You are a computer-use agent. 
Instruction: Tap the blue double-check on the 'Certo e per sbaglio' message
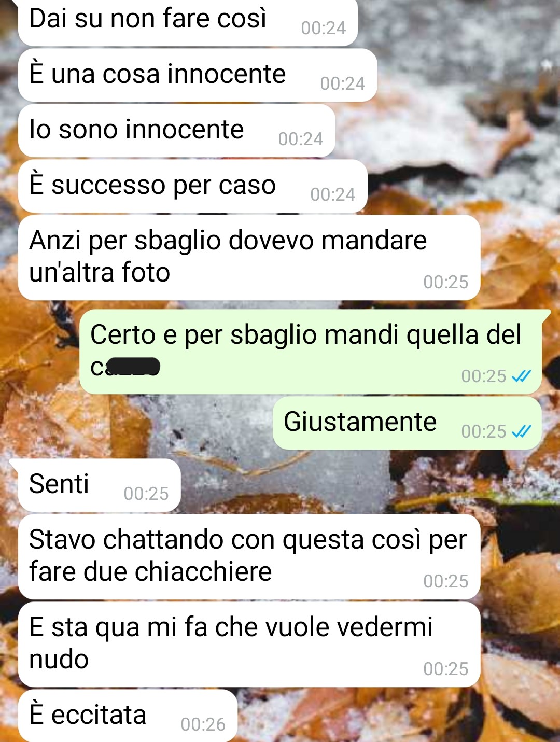pyautogui.click(x=522, y=375)
